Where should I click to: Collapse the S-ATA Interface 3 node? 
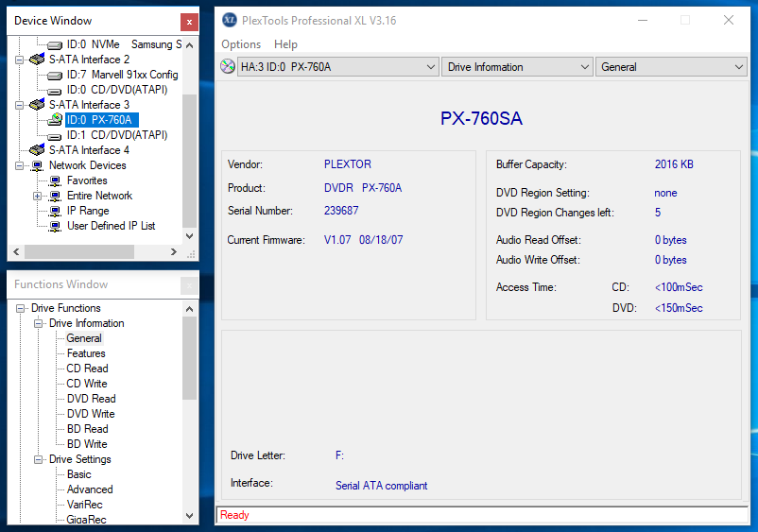[19, 105]
